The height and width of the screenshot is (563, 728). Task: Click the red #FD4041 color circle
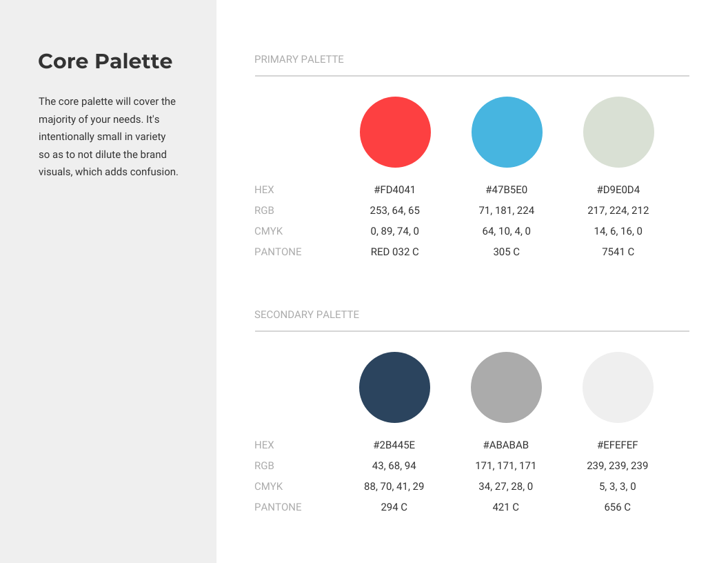[395, 132]
